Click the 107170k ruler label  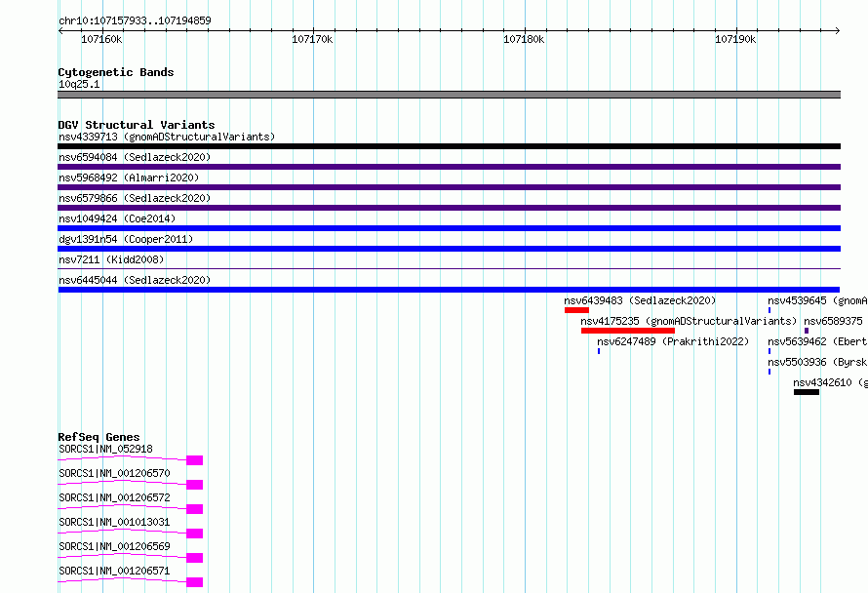312,39
